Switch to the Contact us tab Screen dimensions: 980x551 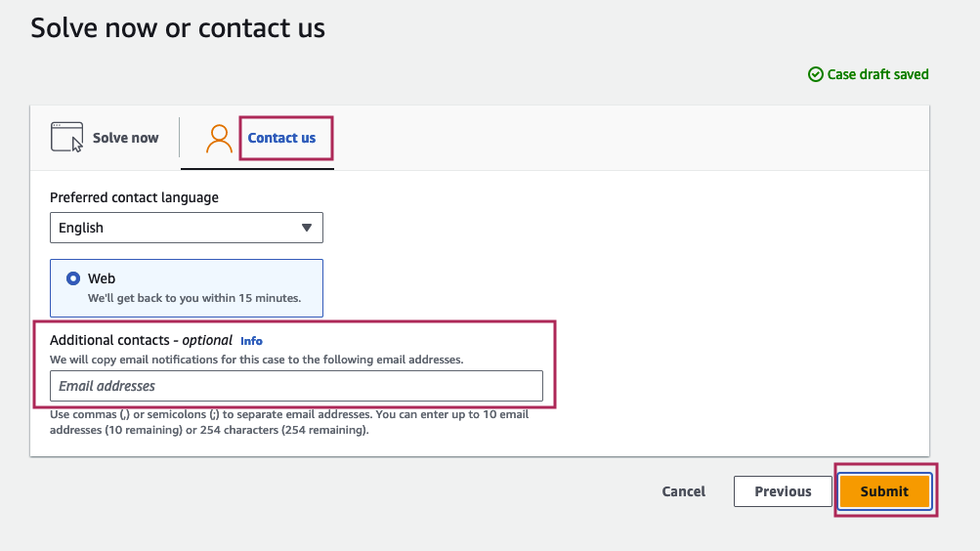pyautogui.click(x=281, y=138)
